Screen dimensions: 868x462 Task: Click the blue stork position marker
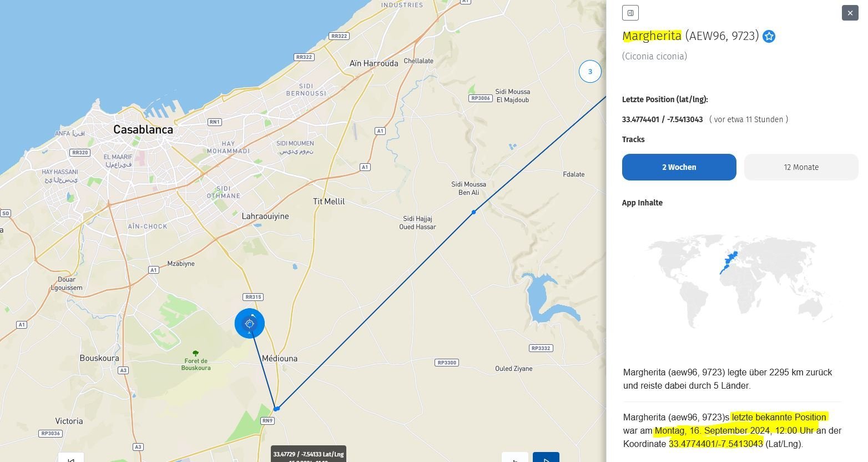click(250, 323)
